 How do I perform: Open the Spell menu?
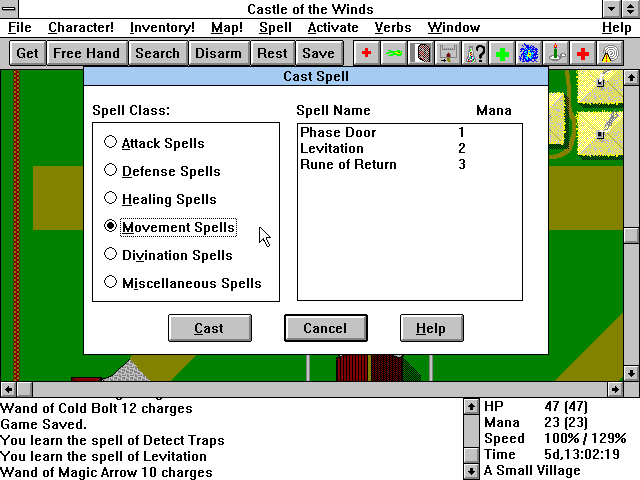[x=275, y=27]
